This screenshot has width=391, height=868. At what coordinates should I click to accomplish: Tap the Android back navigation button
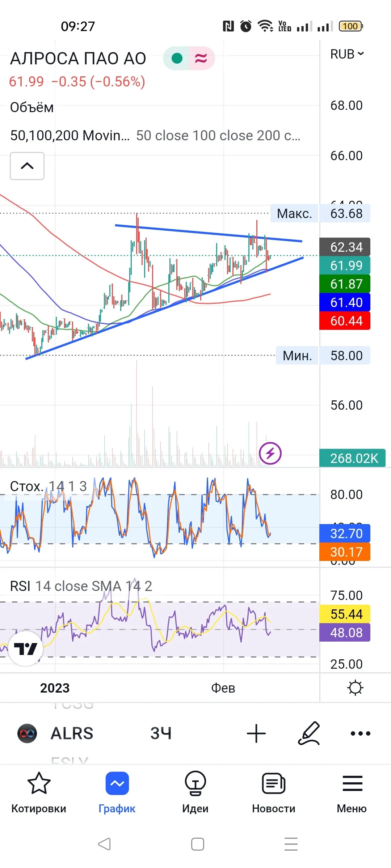coord(104,844)
